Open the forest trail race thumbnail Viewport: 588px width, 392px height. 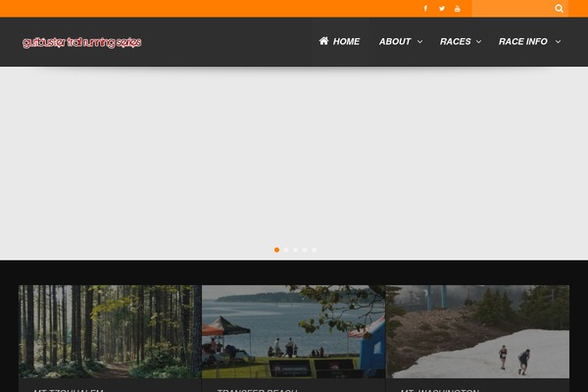(x=110, y=331)
